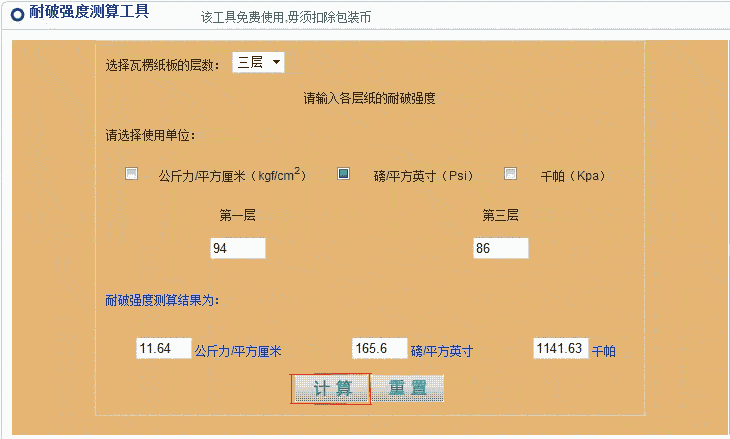Select the 165.6 磅/平方英寸 result field
The image size is (730, 439).
click(x=379, y=348)
